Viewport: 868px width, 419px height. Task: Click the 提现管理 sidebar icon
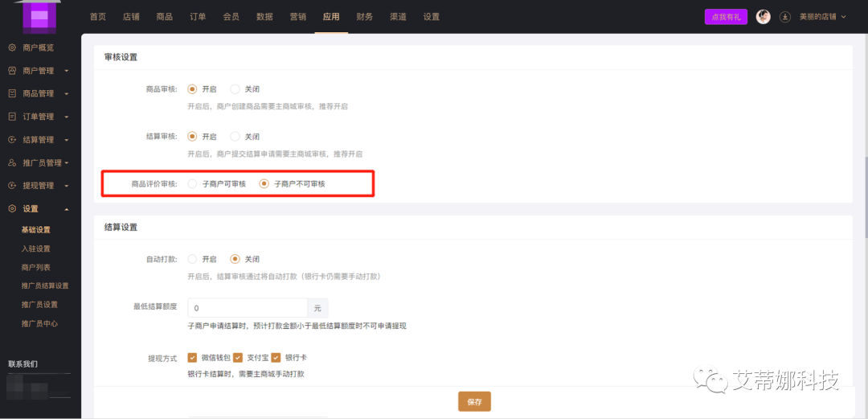[x=12, y=186]
